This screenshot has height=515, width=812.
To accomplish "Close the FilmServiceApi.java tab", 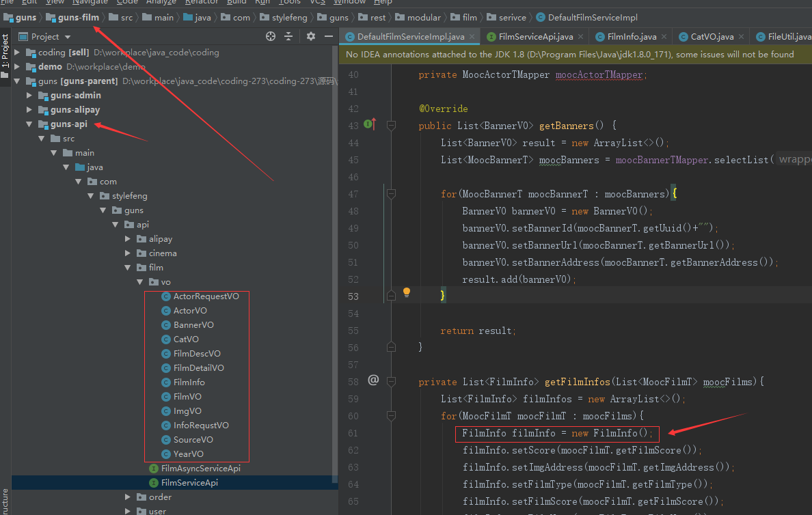I will pos(580,37).
